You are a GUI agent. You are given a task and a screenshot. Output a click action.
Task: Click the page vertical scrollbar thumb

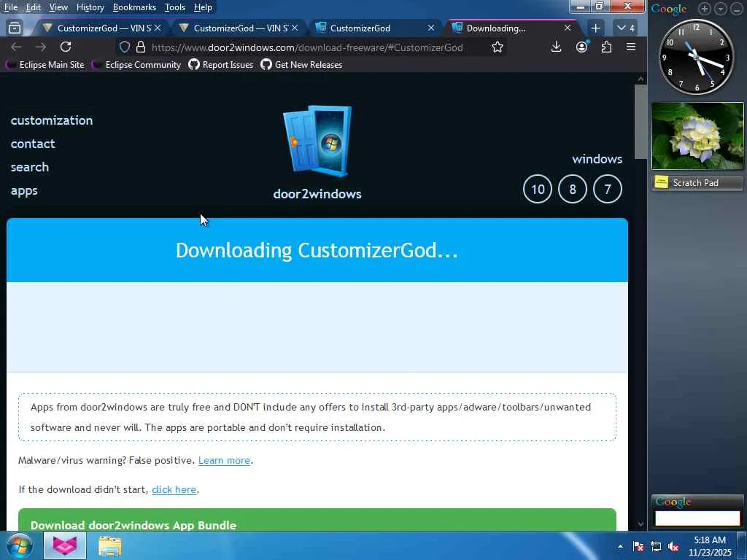point(640,122)
